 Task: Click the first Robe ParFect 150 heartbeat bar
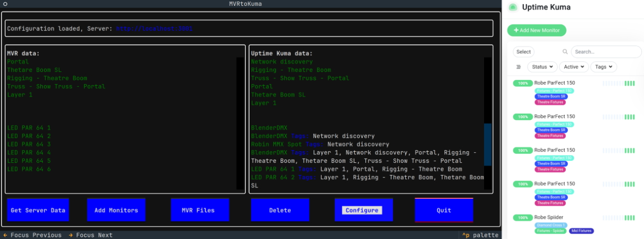(x=618, y=84)
